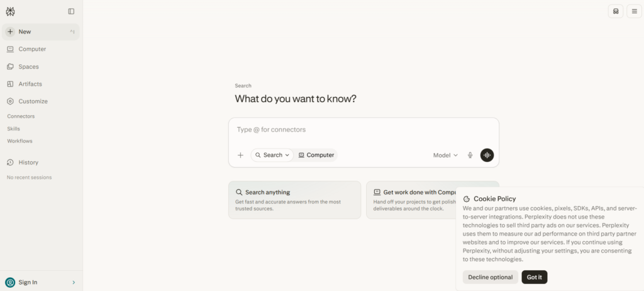Click the cookie icon in Cookie Policy
Image resolution: width=644 pixels, height=291 pixels.
pyautogui.click(x=467, y=199)
